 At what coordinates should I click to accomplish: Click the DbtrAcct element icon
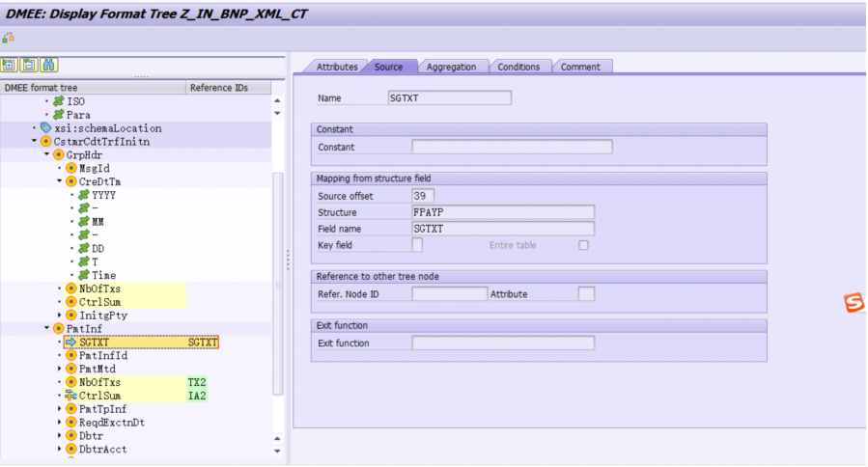[x=70, y=450]
